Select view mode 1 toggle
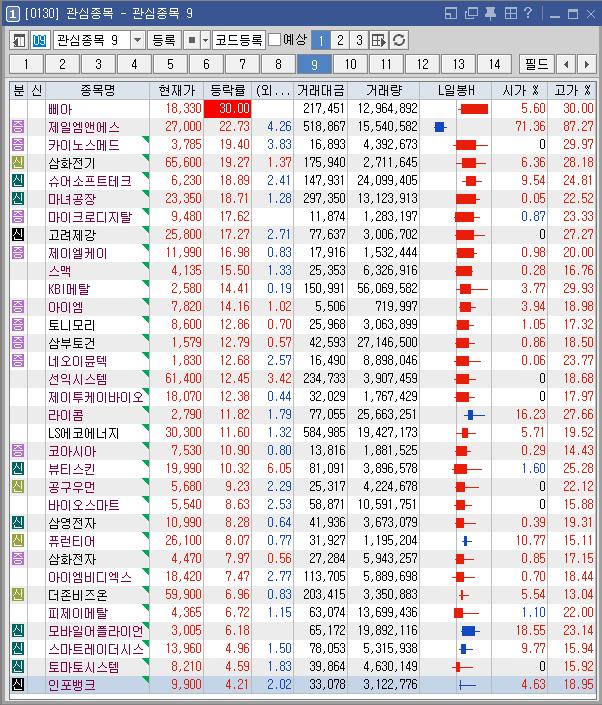 (321, 40)
